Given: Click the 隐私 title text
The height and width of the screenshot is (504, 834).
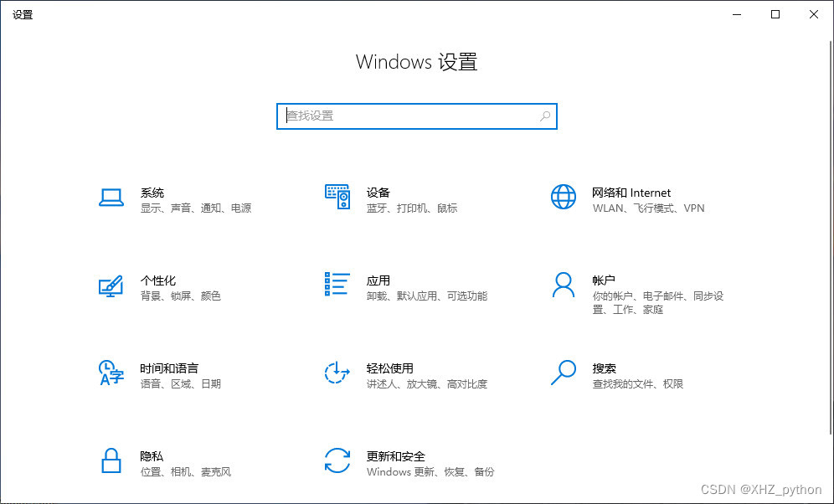Looking at the screenshot, I should [x=152, y=456].
